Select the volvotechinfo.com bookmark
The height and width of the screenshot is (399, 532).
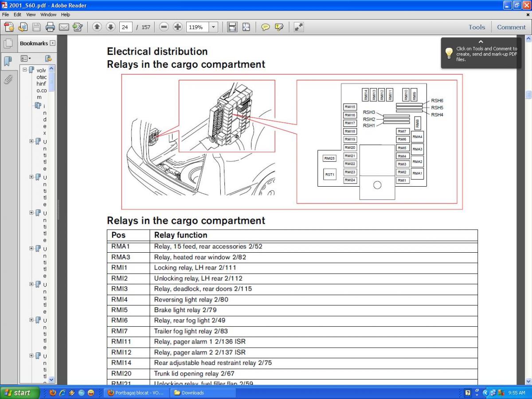[42, 84]
